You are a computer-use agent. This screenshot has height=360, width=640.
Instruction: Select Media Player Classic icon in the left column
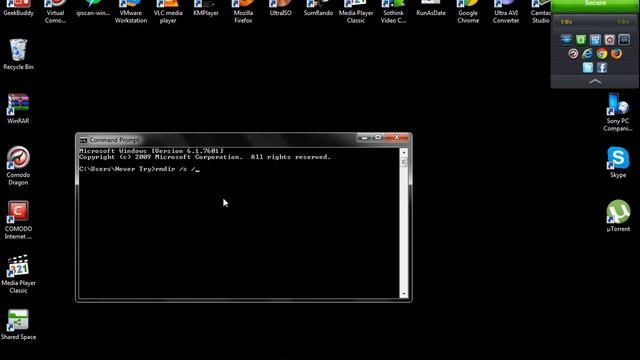click(x=18, y=274)
